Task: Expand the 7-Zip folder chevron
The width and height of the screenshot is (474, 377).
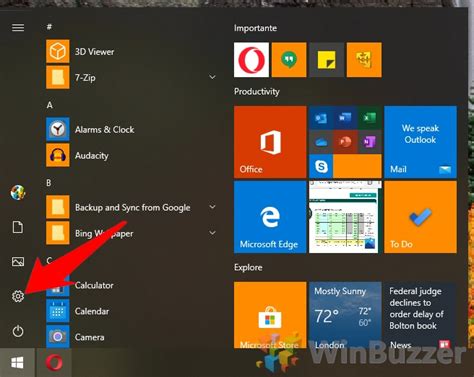Action: [212, 77]
